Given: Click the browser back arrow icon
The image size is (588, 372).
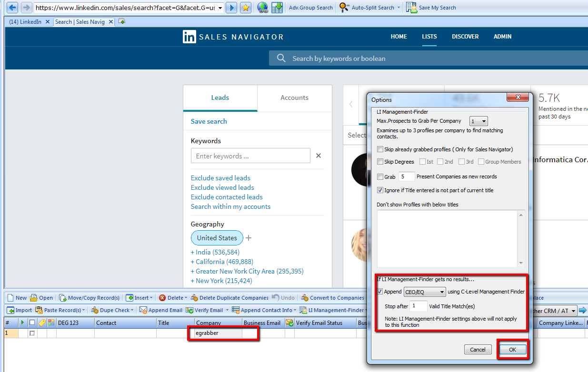Looking at the screenshot, I should 13,8.
